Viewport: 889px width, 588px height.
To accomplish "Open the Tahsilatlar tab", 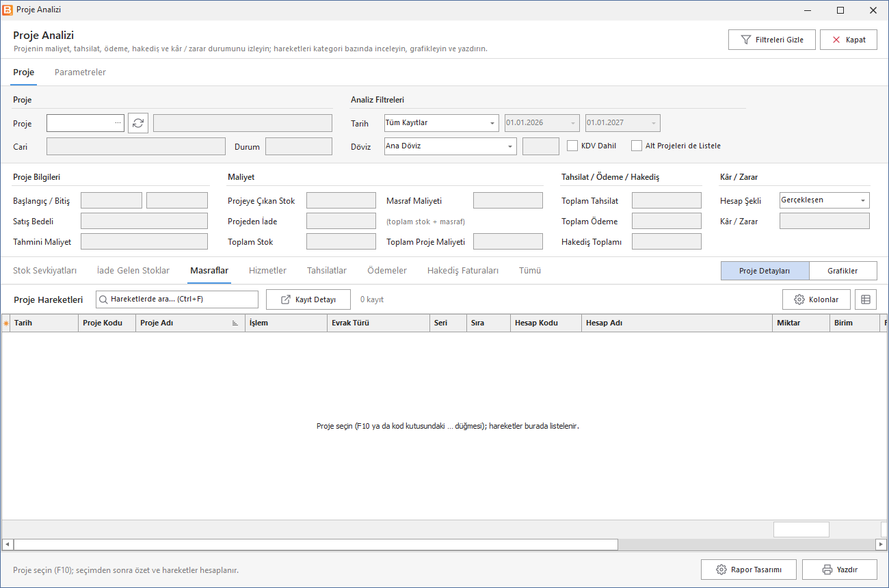I will click(x=327, y=270).
